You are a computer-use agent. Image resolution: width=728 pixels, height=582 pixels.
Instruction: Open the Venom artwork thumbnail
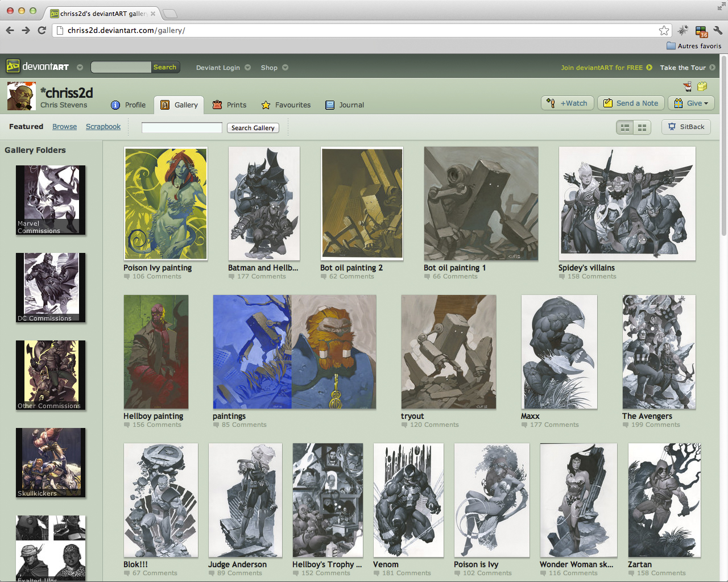pos(408,500)
